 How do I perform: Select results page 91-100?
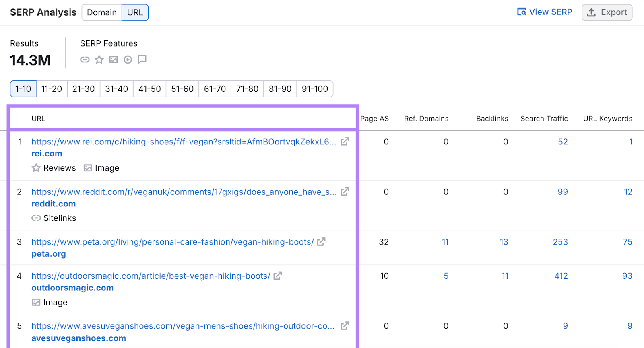tap(315, 89)
